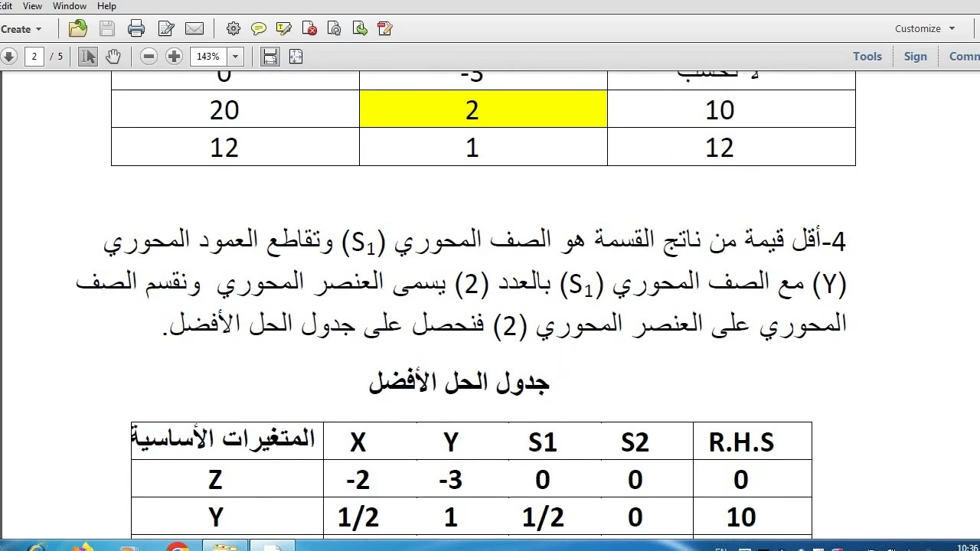
Task: Click the 1/2 value under X column
Action: coord(358,517)
